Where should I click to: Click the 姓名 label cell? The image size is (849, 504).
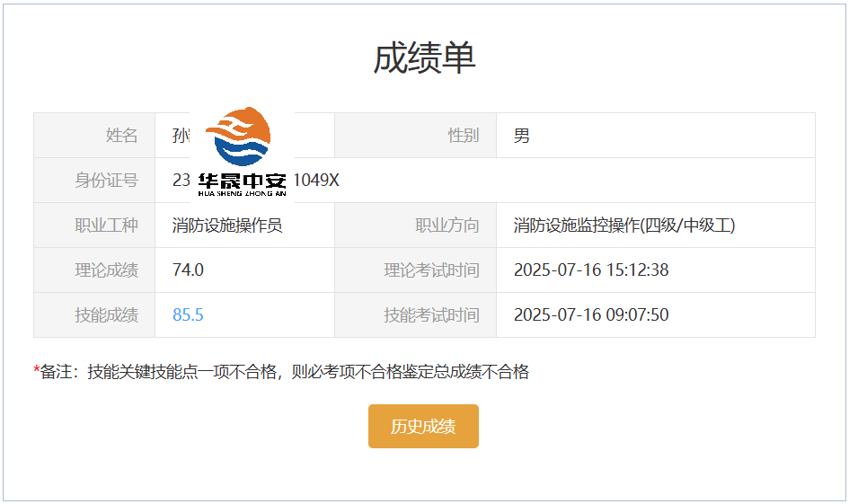94,136
